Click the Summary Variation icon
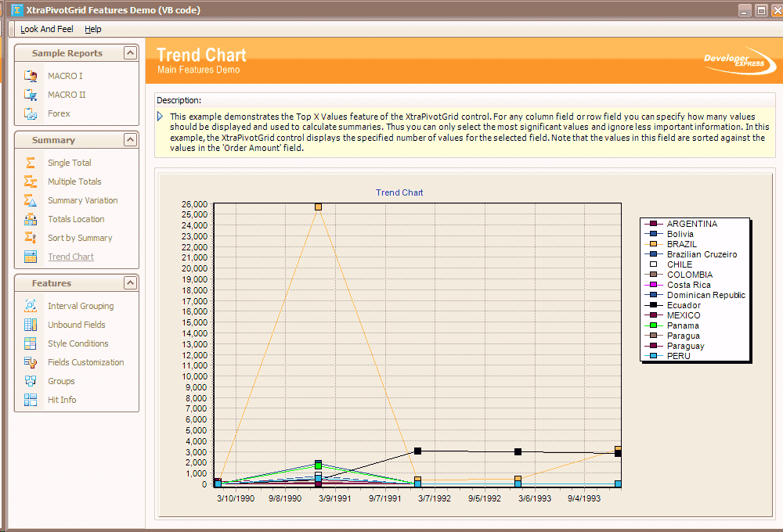 [31, 200]
